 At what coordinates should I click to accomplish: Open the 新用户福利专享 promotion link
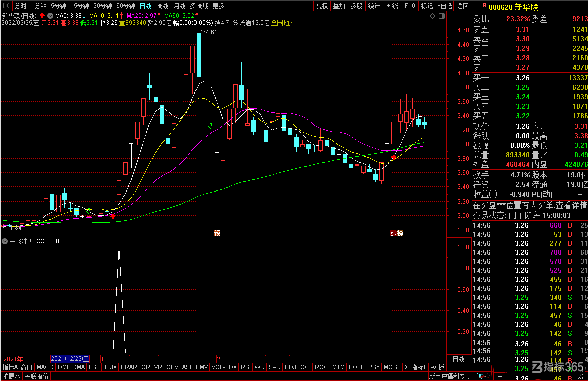(450, 376)
